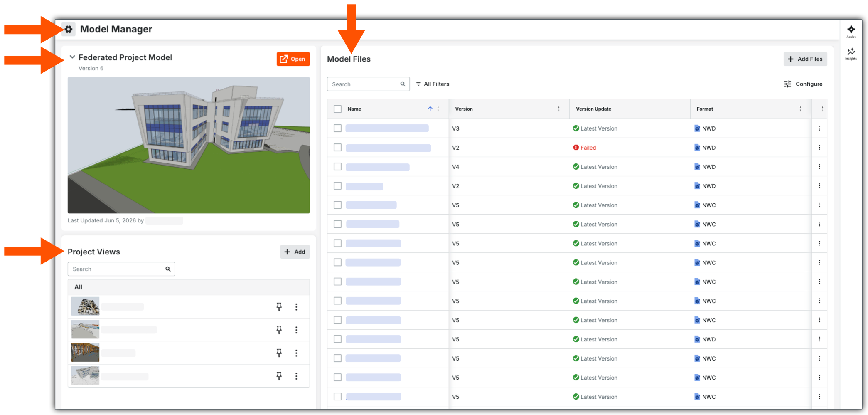Open options menu for third project view

pos(296,353)
